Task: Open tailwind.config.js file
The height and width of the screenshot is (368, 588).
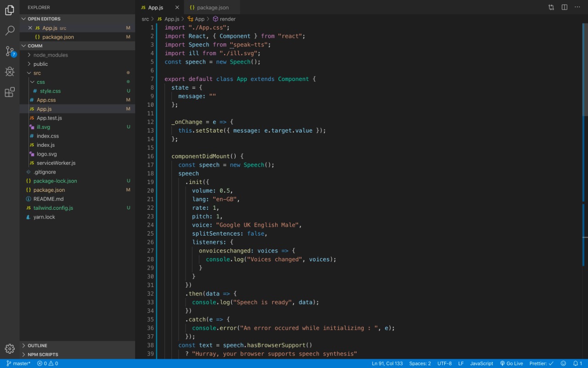Action: 77,207
